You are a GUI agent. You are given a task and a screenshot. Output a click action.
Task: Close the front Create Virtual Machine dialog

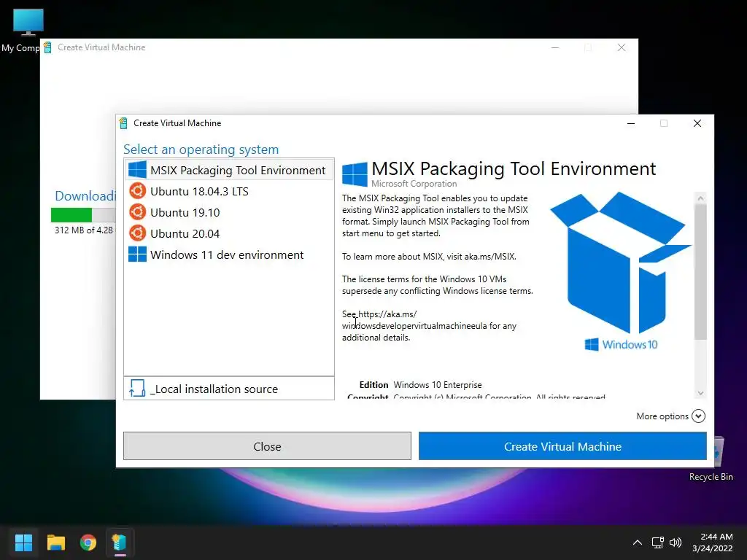[x=697, y=123]
